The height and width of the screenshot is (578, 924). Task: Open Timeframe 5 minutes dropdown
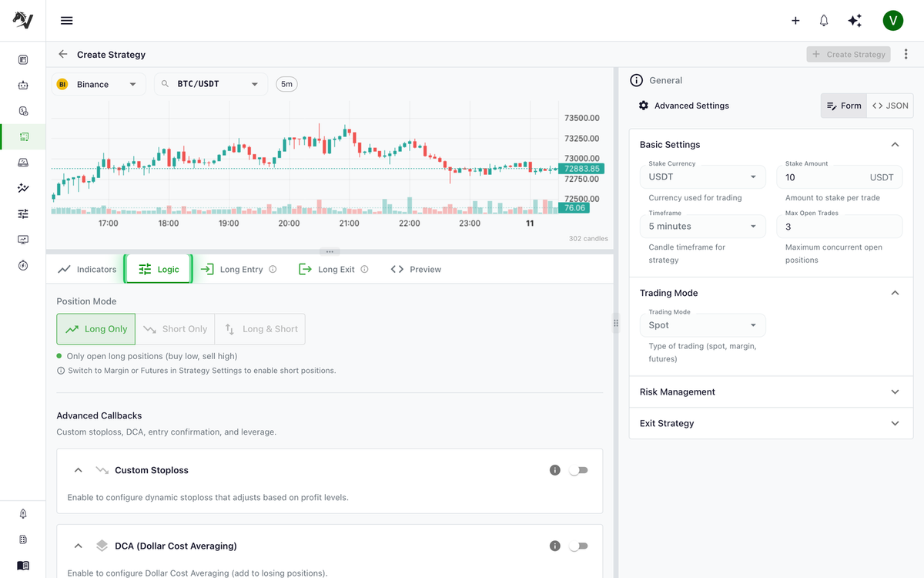point(702,226)
